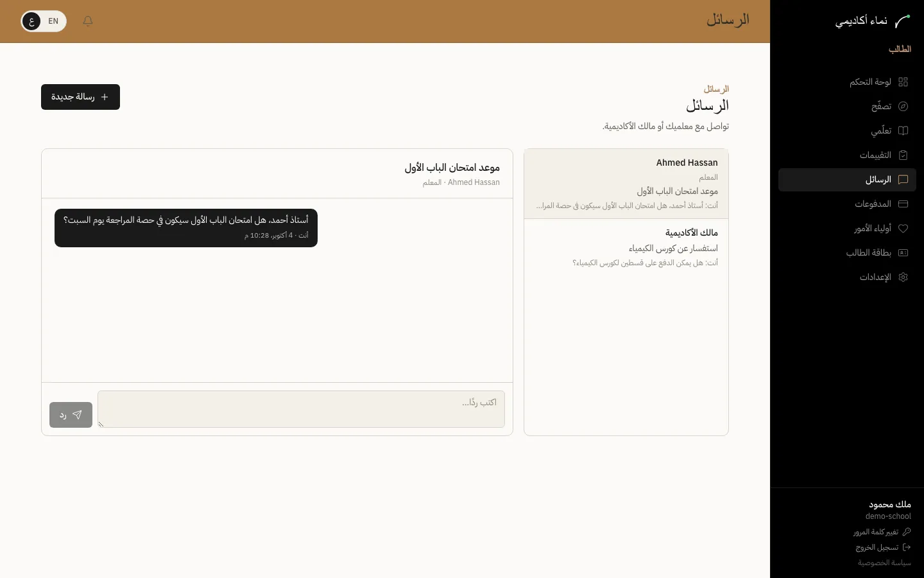Click تسجيل الخروج to sign out
The width and height of the screenshot is (924, 578).
pos(884,547)
